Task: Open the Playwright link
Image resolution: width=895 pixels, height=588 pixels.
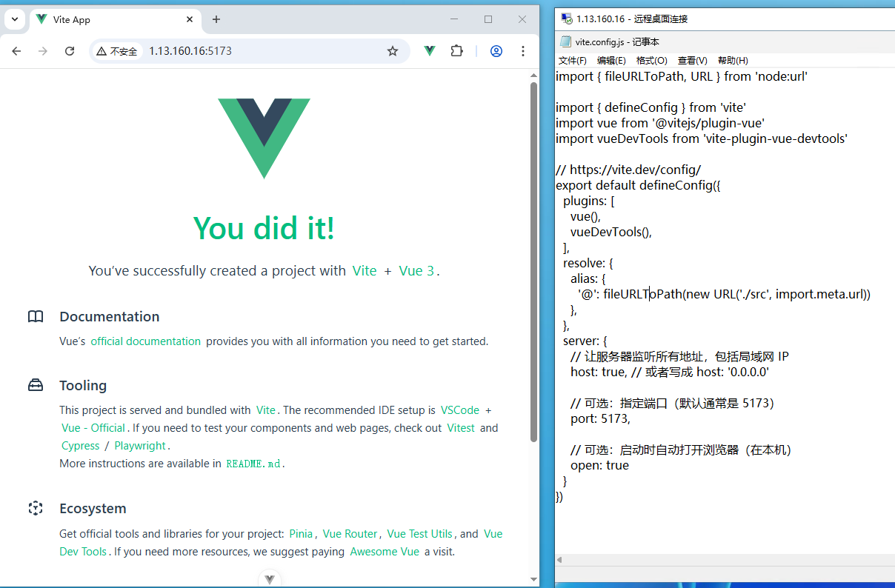Action: [140, 446]
